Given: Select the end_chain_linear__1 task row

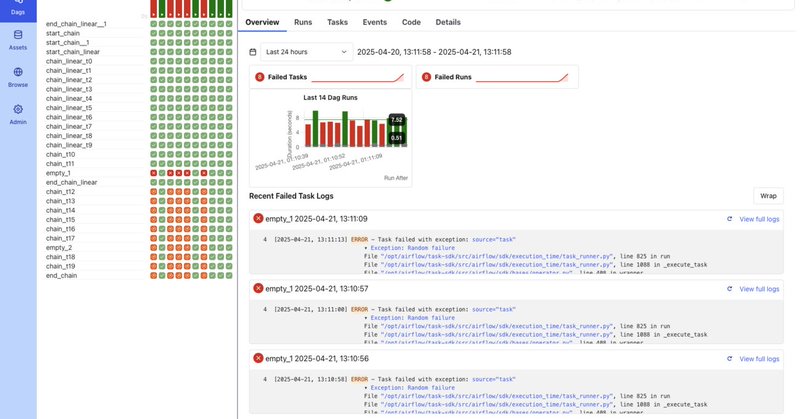Looking at the screenshot, I should click(x=76, y=24).
